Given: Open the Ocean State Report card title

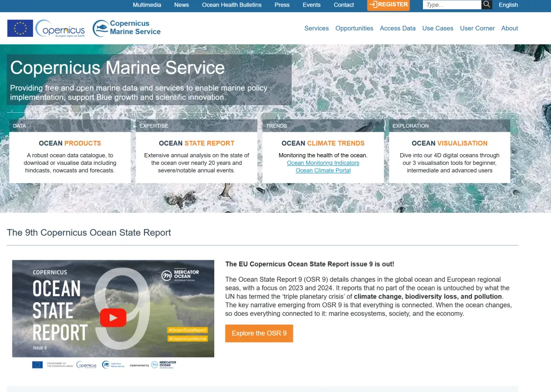Looking at the screenshot, I should [196, 143].
